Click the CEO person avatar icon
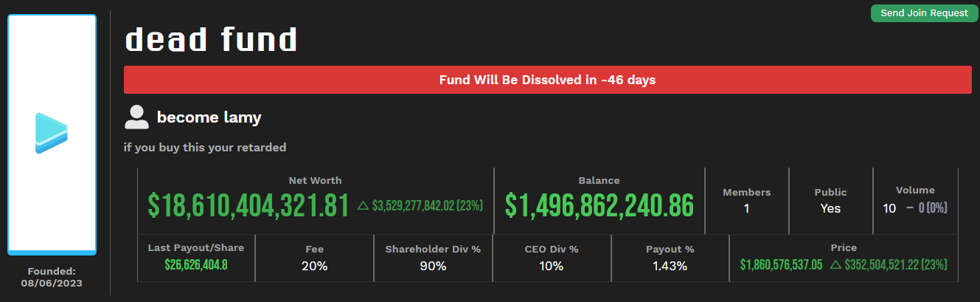This screenshot has width=980, height=302. coord(136,117)
